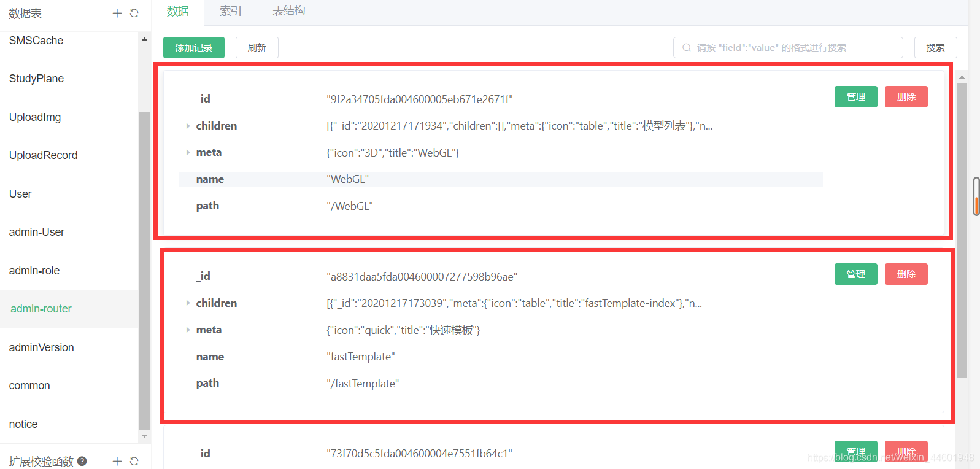Expand meta field of fastTemplate record

[188, 330]
